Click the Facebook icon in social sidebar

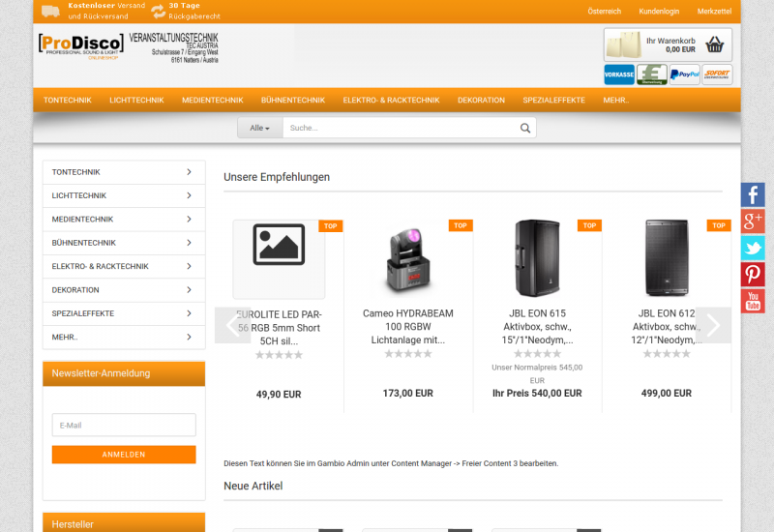(753, 194)
